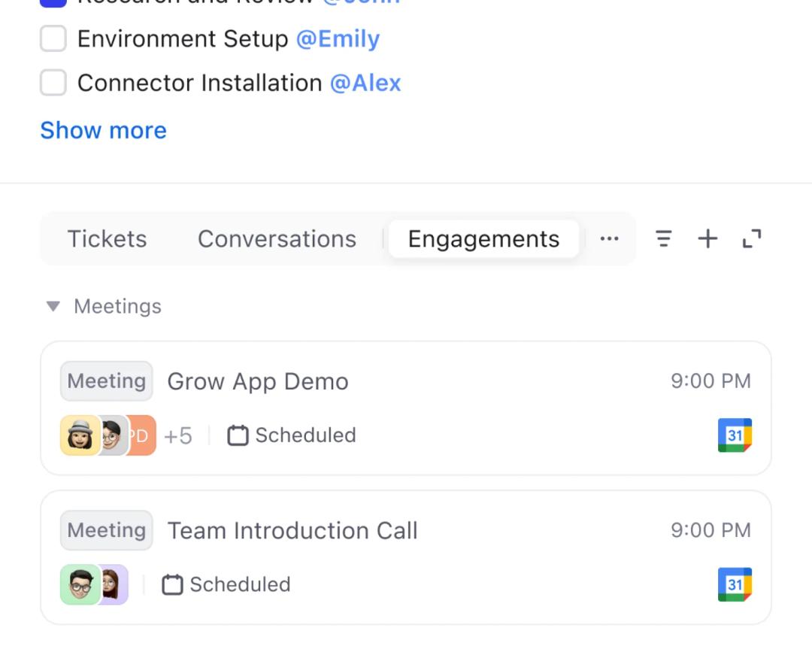Open Google Calendar icon for Team Introduction Call
The height and width of the screenshot is (652, 812).
coord(735,584)
